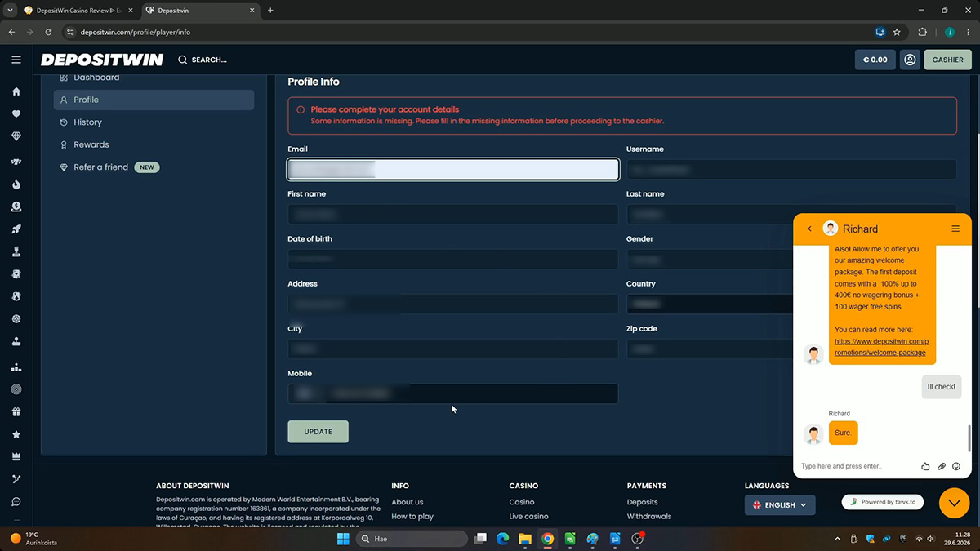
Task: Click the diamond icon in left sidebar
Action: [16, 137]
